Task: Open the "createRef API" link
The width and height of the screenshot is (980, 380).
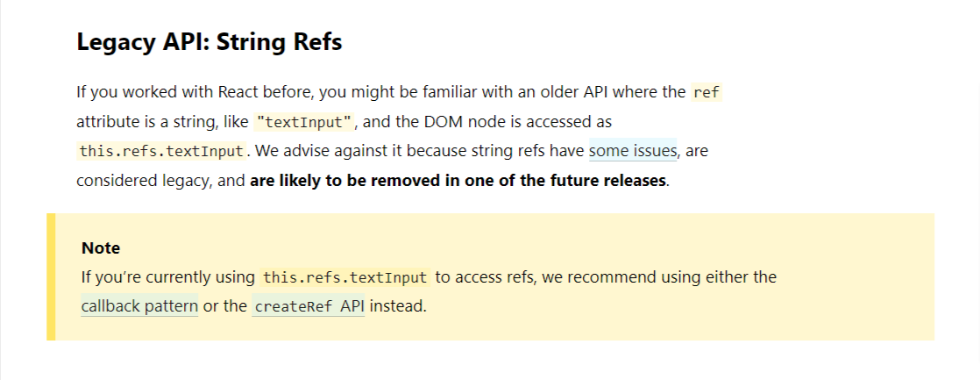Action: 309,307
